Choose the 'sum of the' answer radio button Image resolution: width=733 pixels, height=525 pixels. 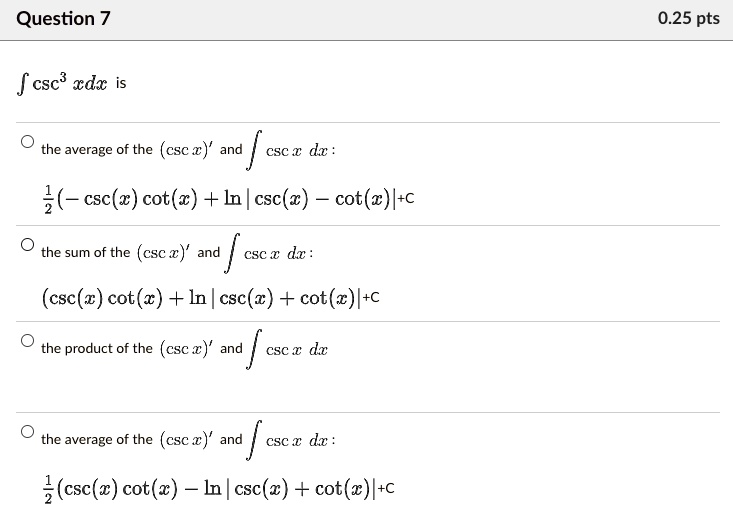(x=28, y=245)
